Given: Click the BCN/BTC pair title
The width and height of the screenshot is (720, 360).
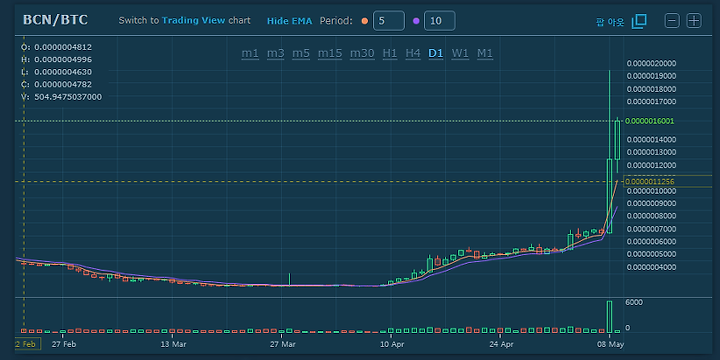Looking at the screenshot, I should point(55,20).
